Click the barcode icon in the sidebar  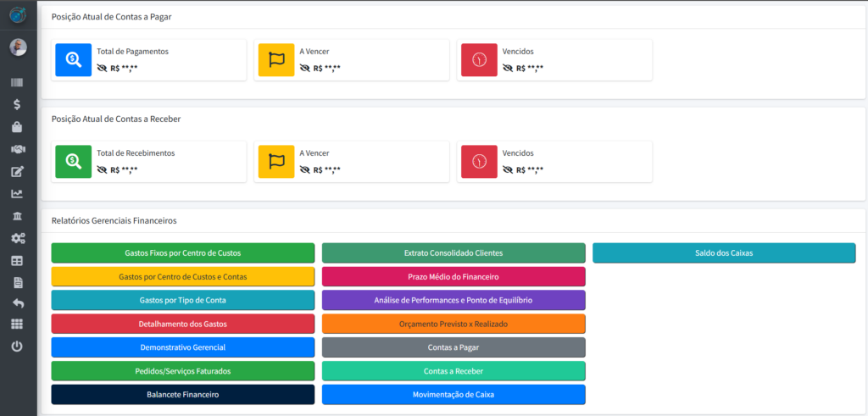click(18, 83)
